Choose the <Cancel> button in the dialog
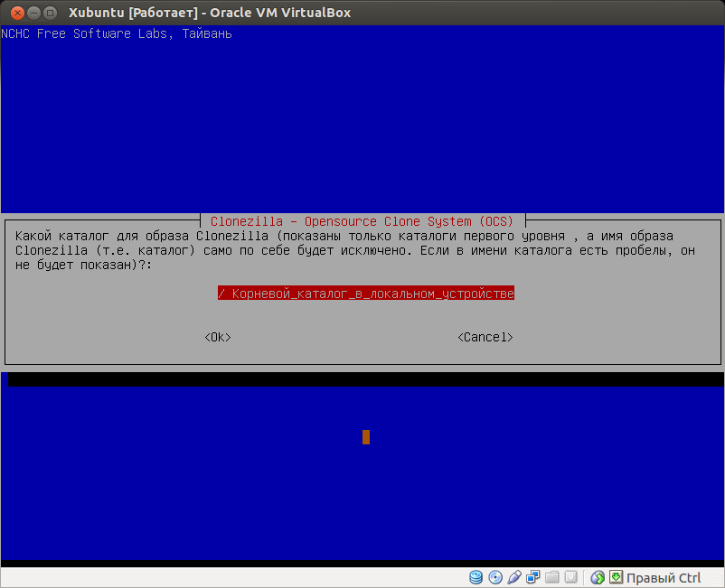The width and height of the screenshot is (725, 588). (x=485, y=338)
